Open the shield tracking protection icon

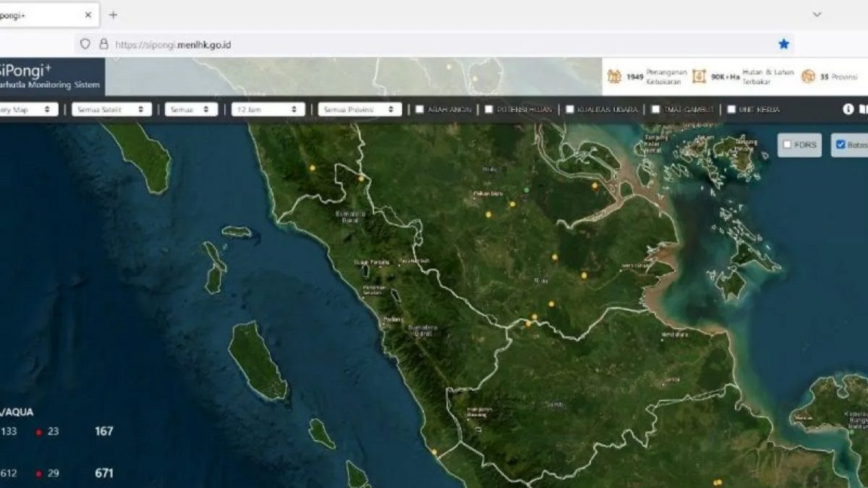point(85,44)
